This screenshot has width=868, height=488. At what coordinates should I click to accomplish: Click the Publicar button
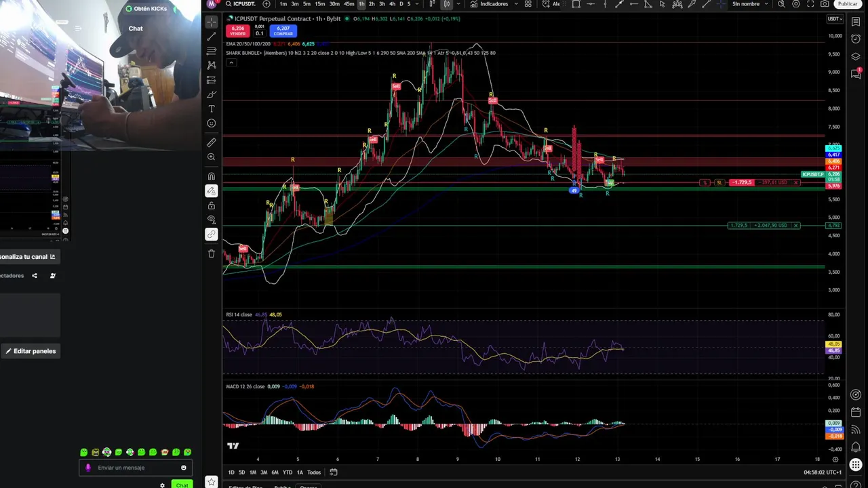(x=848, y=4)
